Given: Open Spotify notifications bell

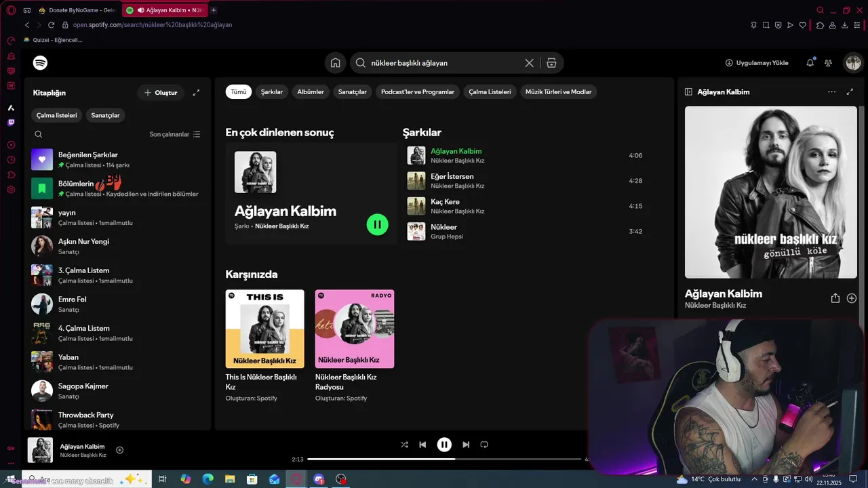Looking at the screenshot, I should [810, 63].
